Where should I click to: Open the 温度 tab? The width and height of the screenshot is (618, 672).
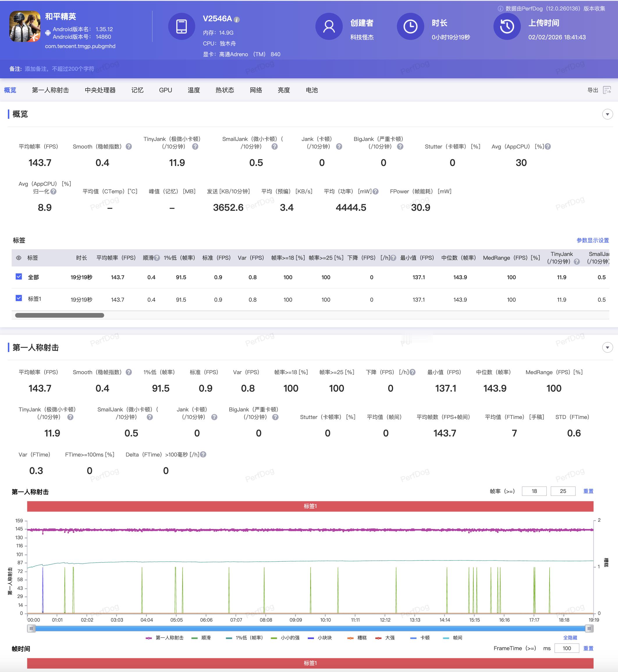(193, 90)
